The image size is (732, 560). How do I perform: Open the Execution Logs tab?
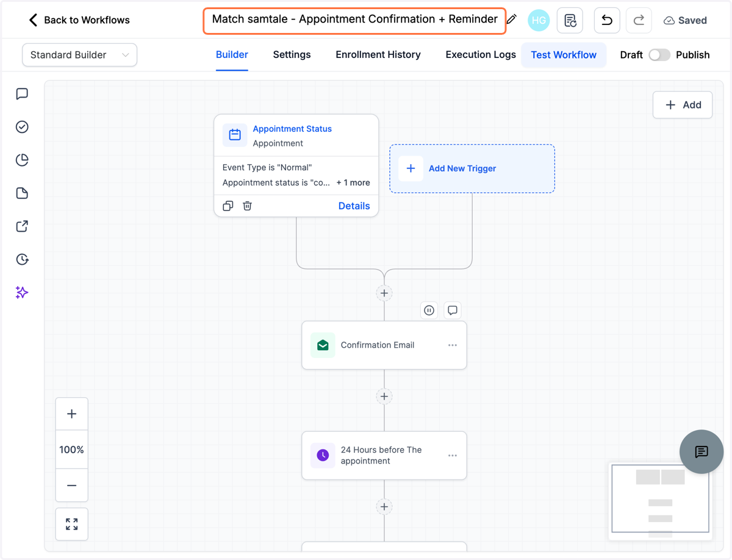point(481,55)
